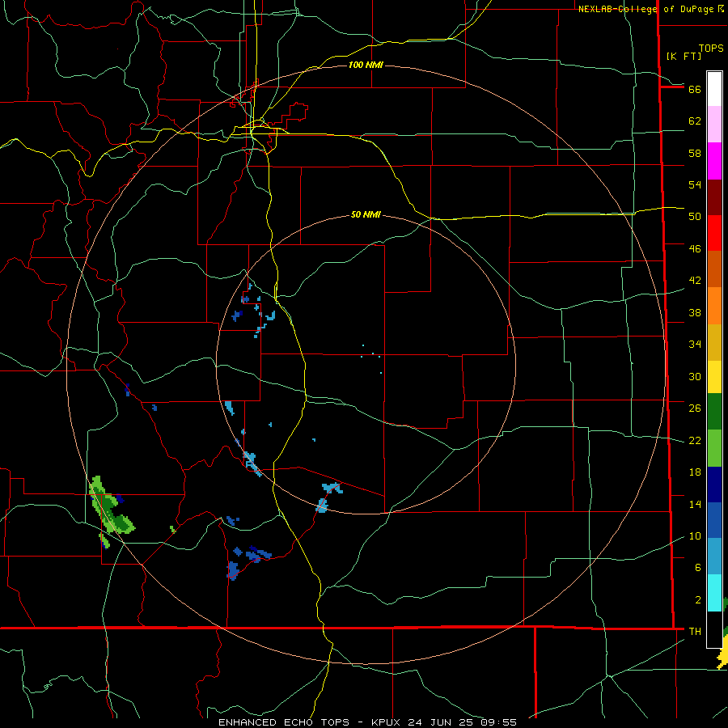Click the "54" legend value

695,184
